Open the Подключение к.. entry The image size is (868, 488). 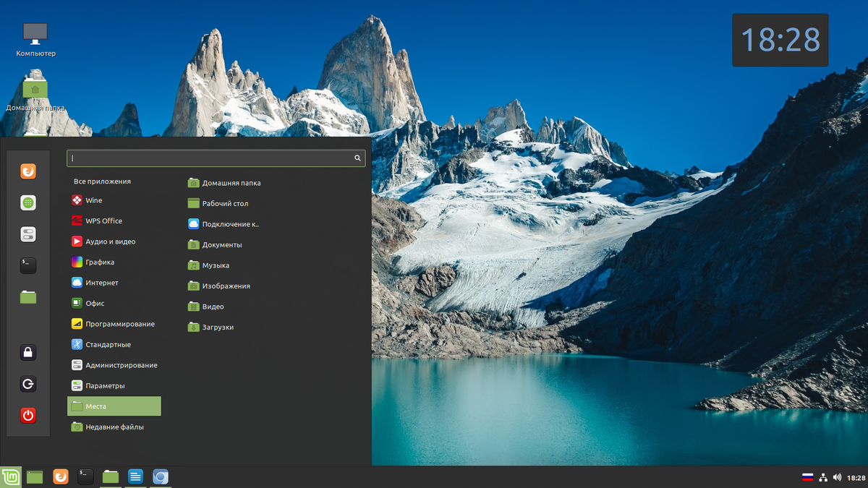tap(223, 224)
